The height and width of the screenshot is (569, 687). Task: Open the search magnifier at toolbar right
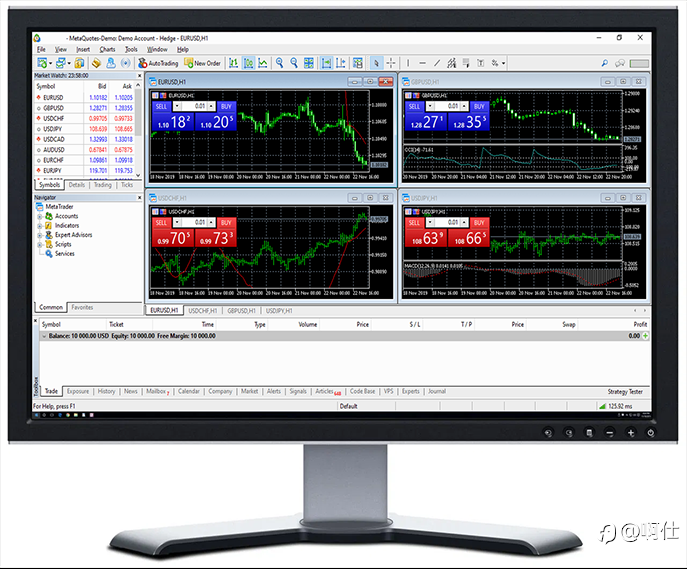click(605, 63)
